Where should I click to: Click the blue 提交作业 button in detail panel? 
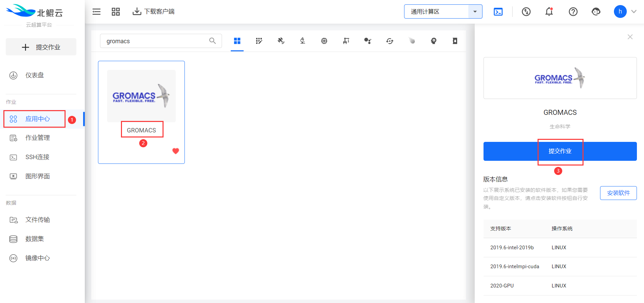[560, 151]
